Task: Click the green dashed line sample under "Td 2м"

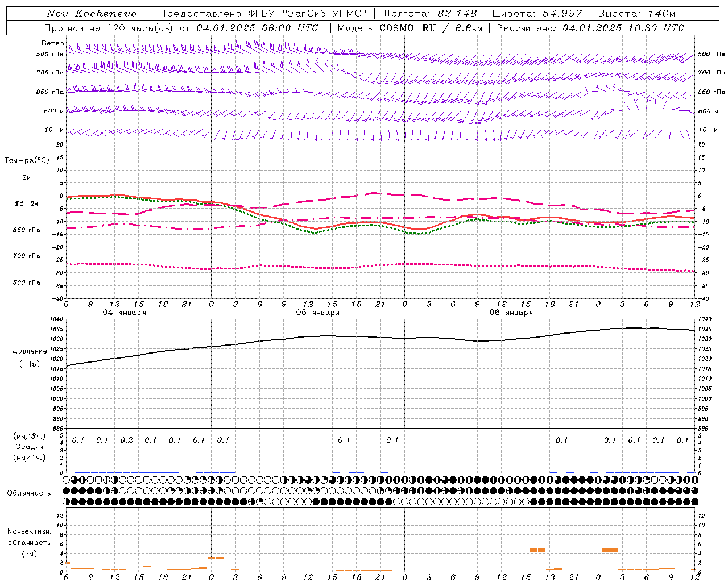Action: coord(25,210)
